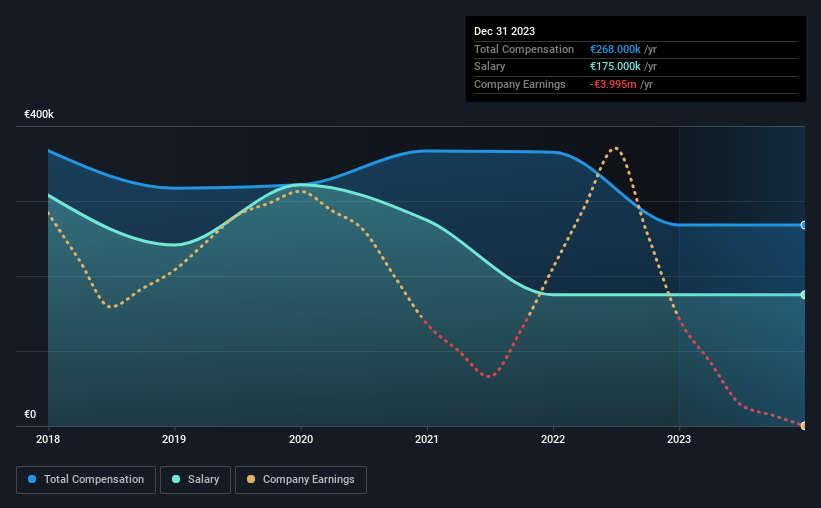The height and width of the screenshot is (508, 821).
Task: Click the -€3.995m company earnings value
Action: pos(613,84)
